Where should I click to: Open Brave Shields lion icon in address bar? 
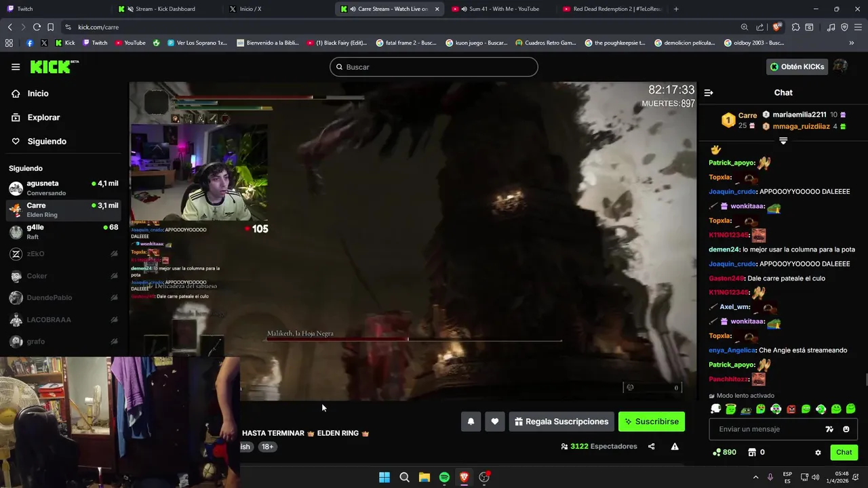point(776,27)
